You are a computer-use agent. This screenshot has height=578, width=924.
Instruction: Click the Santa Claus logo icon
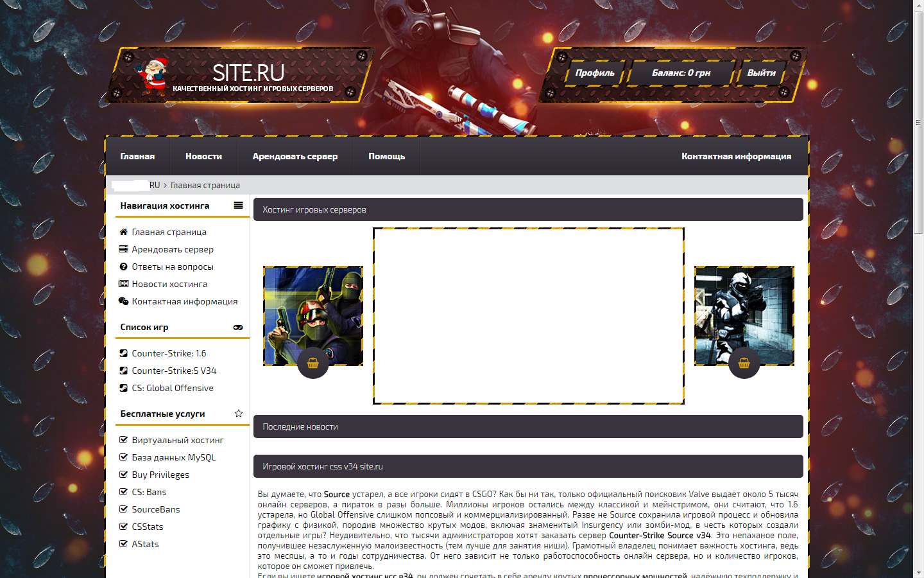153,77
